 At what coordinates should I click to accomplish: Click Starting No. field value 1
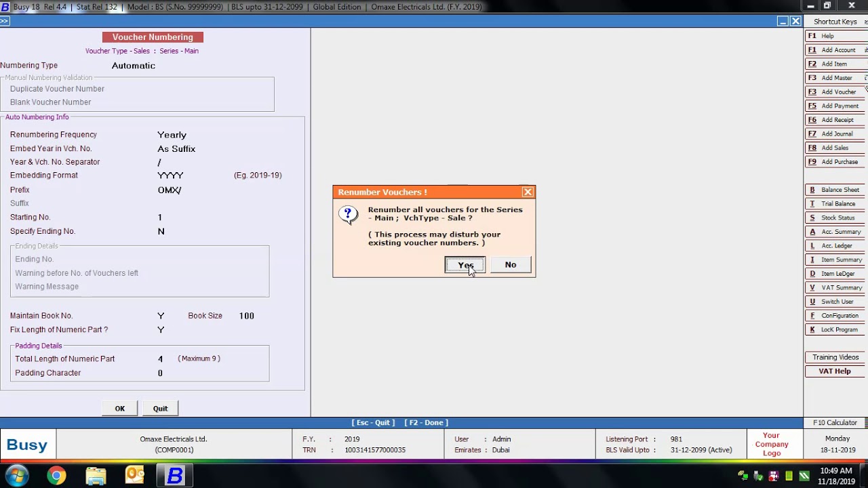click(160, 218)
